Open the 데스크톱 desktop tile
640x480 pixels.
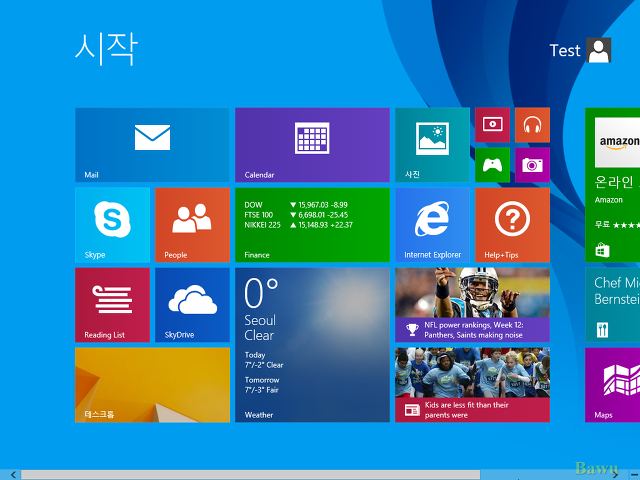(152, 385)
